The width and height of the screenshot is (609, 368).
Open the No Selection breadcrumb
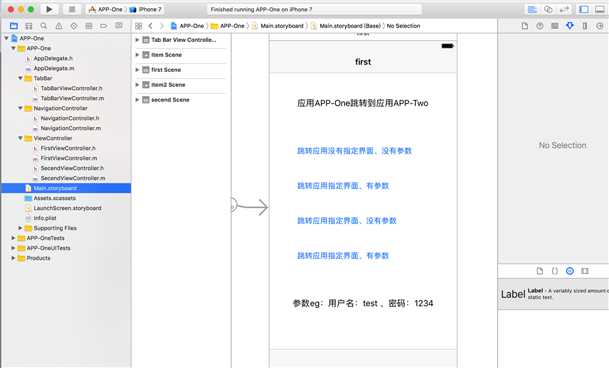[404, 26]
